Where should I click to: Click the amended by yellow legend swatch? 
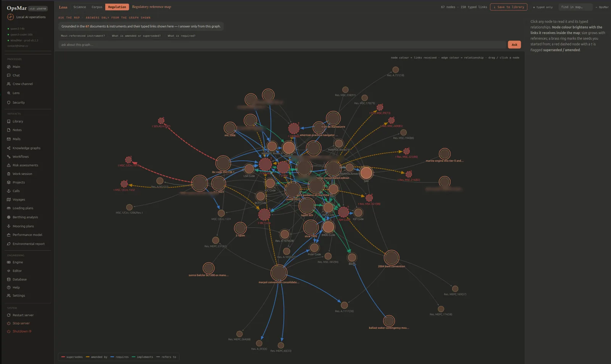[87, 357]
